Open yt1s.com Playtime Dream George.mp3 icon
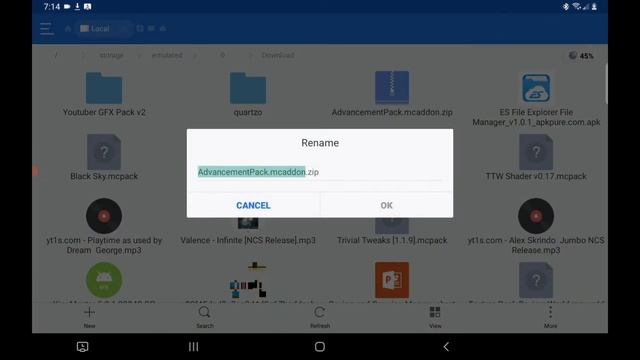This screenshot has height=360, width=640. pos(104,216)
